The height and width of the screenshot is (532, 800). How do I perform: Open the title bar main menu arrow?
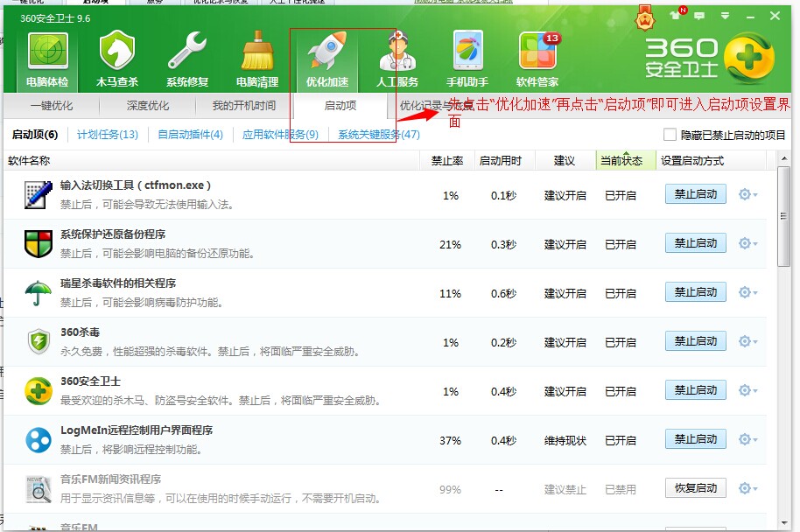coord(725,17)
